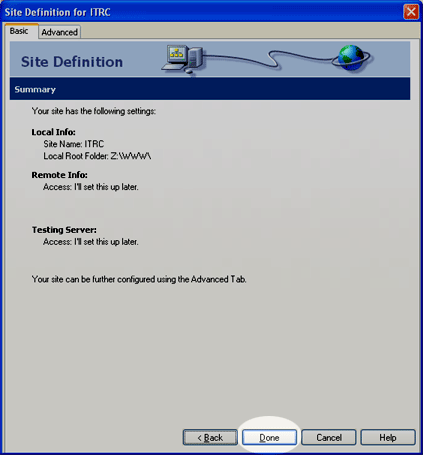Click the Site Name: ITRC line
Image resolution: width=423 pixels, height=455 pixels.
coord(74,144)
